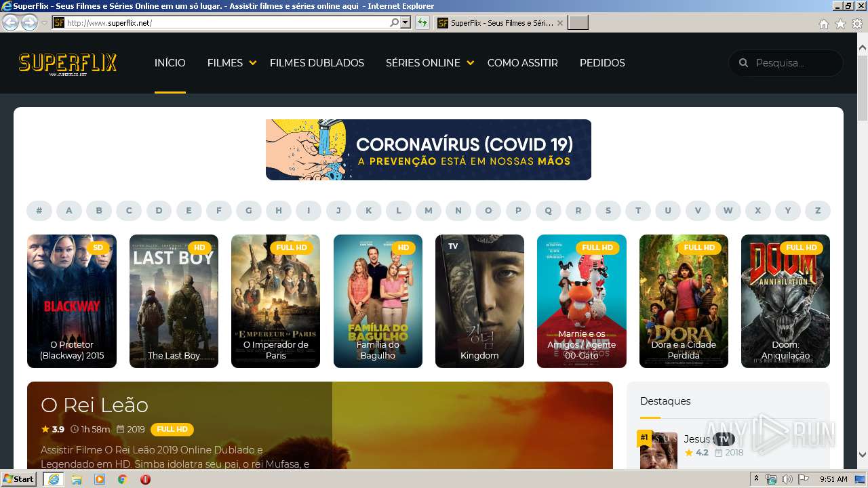Click the refresh page icon
This screenshot has height=488, width=868.
pos(422,23)
